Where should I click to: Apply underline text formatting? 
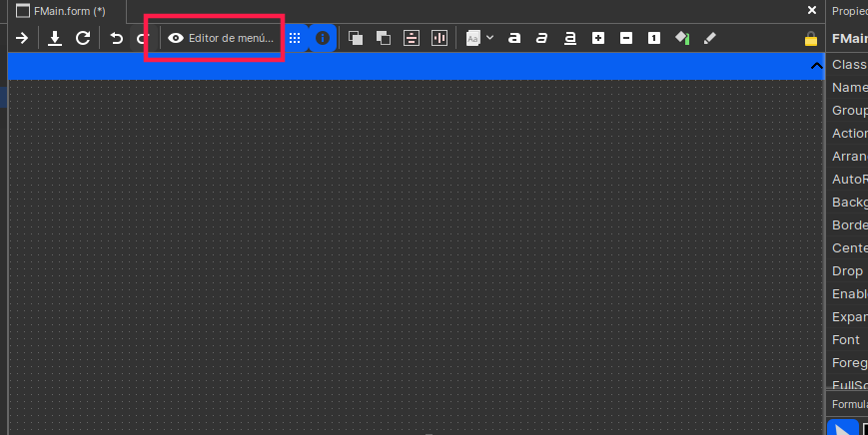point(570,38)
